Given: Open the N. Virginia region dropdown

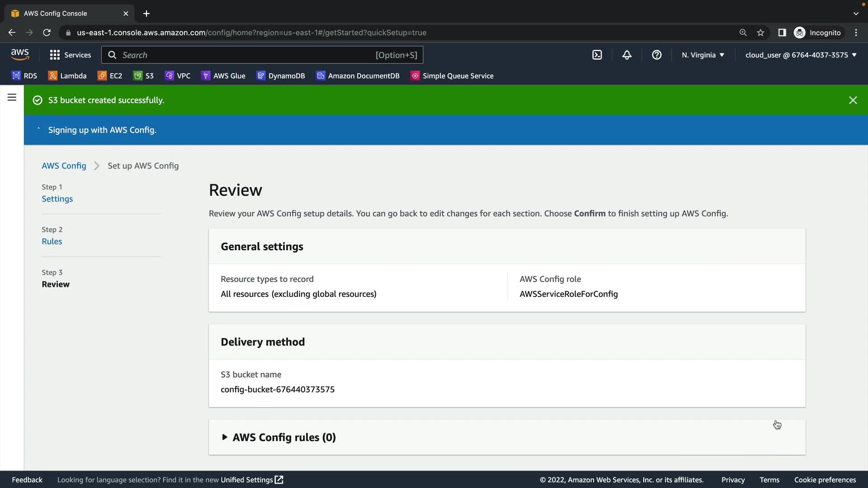Looking at the screenshot, I should tap(703, 55).
